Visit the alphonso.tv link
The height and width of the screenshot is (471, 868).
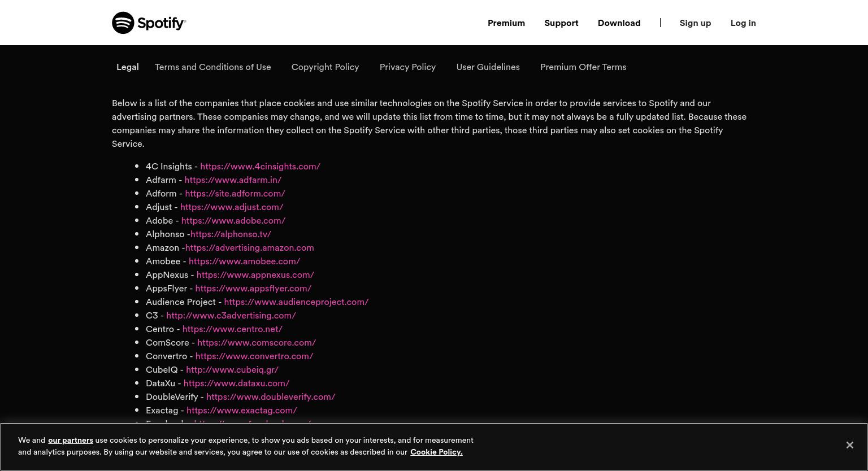(x=231, y=234)
